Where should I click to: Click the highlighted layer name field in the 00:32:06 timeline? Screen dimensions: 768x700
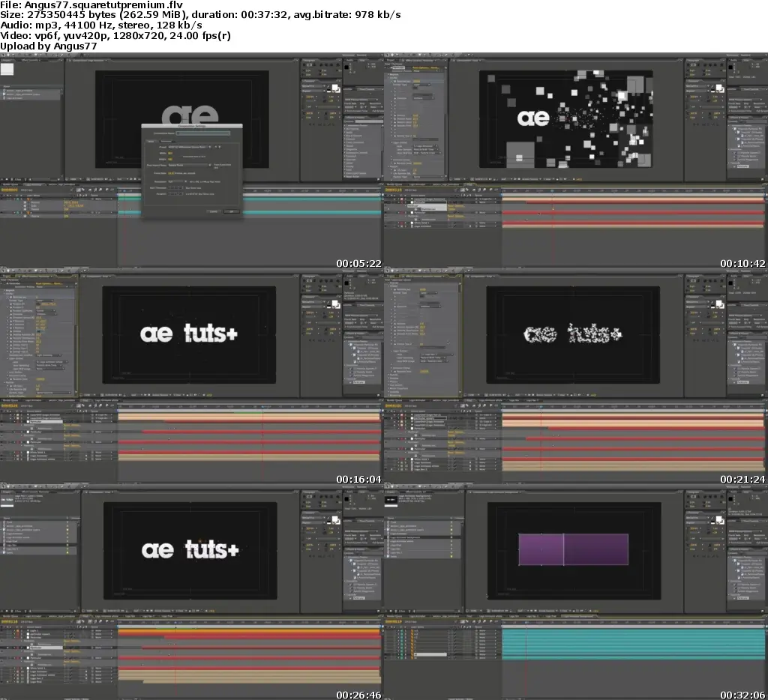coord(430,654)
